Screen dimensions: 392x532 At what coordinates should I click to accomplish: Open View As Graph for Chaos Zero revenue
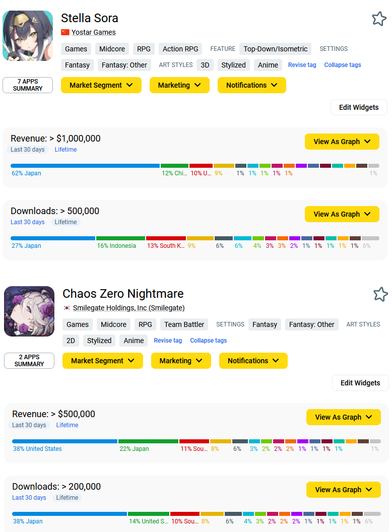point(344,417)
